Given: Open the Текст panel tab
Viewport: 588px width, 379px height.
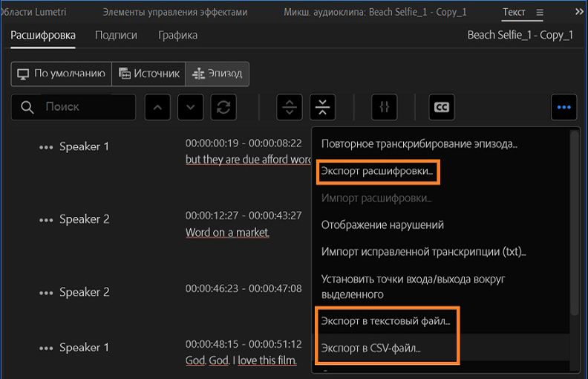Looking at the screenshot, I should [x=514, y=12].
